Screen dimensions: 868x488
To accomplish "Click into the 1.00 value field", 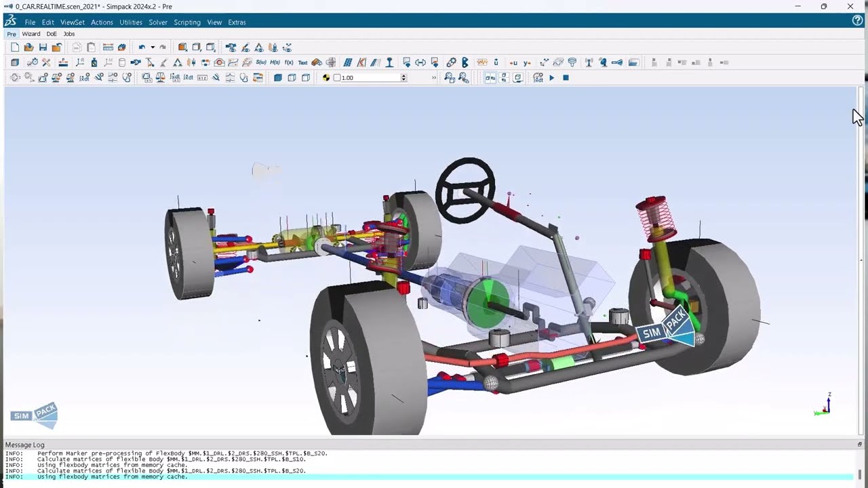I will [x=370, y=78].
